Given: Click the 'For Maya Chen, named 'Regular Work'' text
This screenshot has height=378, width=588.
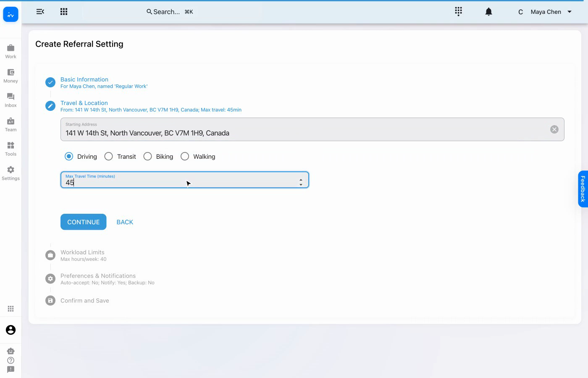Looking at the screenshot, I should pyautogui.click(x=104, y=87).
